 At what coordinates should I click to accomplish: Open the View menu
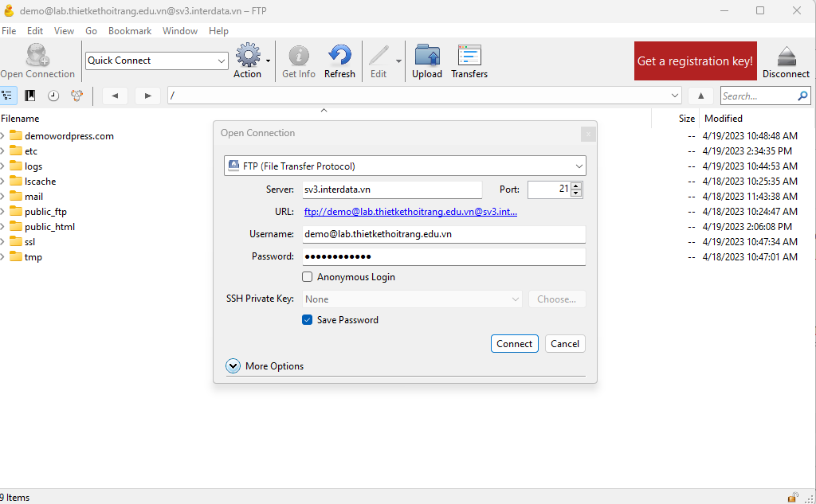(x=64, y=31)
